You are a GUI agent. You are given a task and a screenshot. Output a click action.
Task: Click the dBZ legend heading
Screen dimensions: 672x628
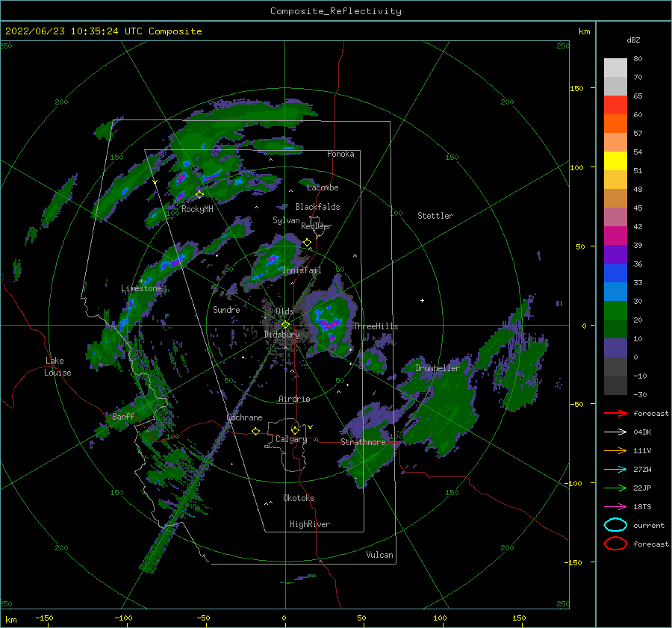[x=633, y=40]
